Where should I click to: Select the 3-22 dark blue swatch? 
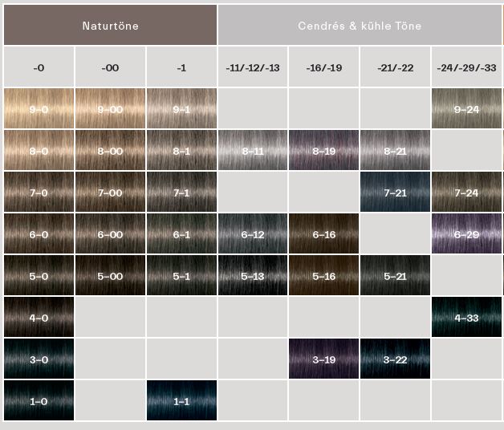click(395, 359)
